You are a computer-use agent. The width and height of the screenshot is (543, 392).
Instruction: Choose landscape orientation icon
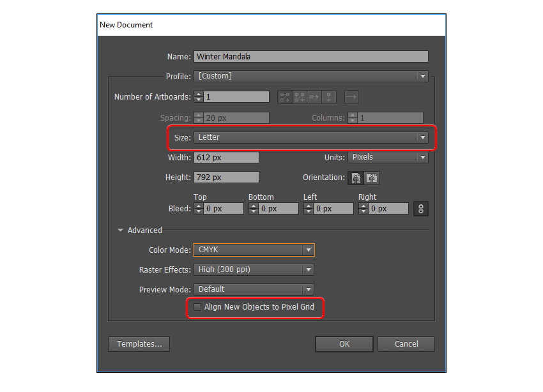coord(372,178)
